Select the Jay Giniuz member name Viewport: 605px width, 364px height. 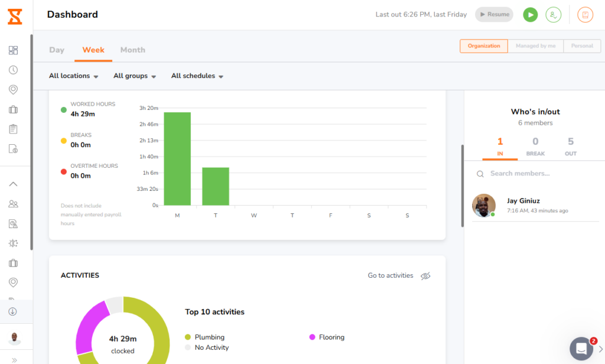[x=523, y=201]
